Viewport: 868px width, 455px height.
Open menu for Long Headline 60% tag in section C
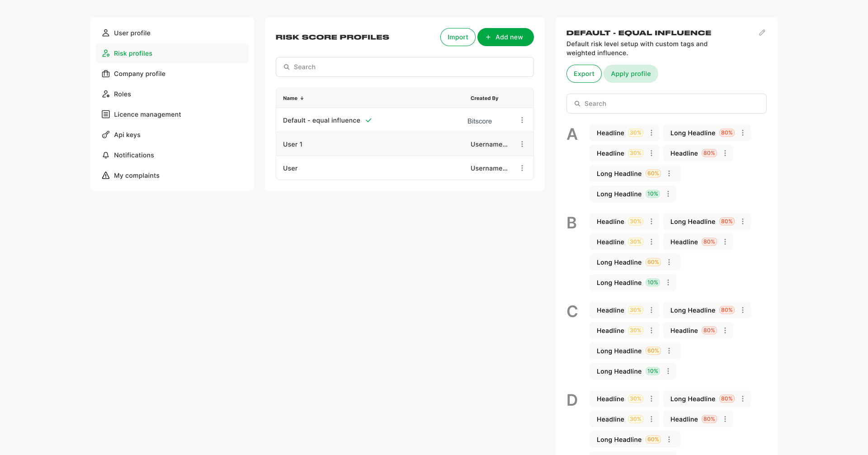669,351
